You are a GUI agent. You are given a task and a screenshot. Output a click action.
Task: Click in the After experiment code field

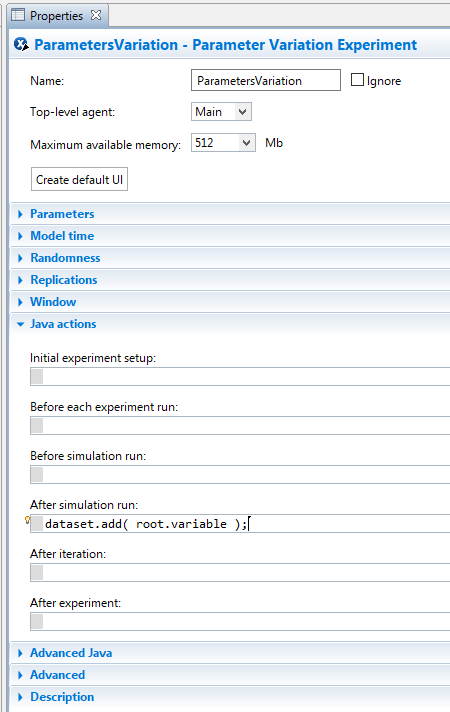coord(240,622)
